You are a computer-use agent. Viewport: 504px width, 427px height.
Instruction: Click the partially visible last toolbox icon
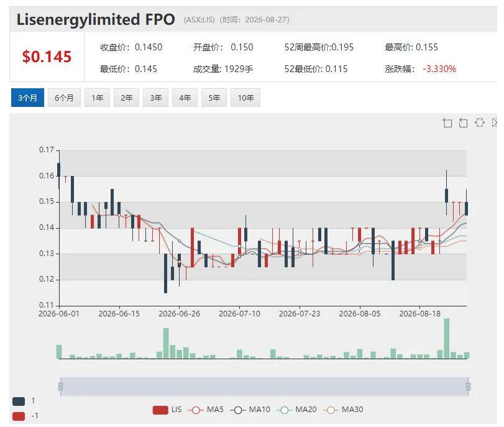pyautogui.click(x=494, y=122)
